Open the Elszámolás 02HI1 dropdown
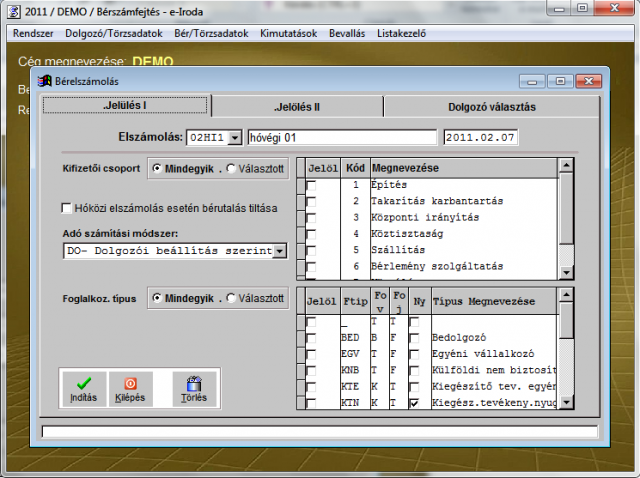 (234, 137)
